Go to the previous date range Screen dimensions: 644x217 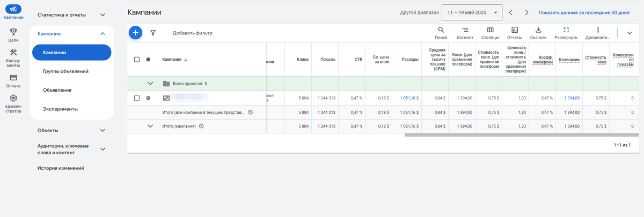510,12
